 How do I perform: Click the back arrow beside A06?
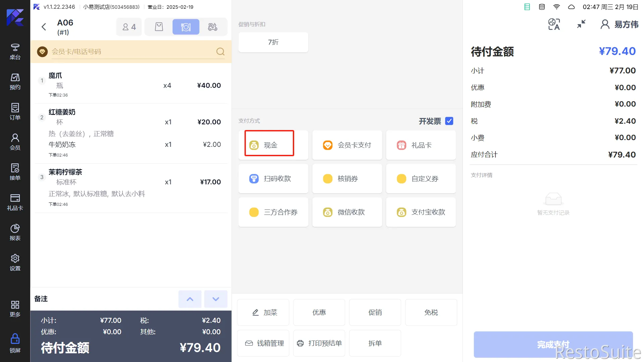(44, 27)
